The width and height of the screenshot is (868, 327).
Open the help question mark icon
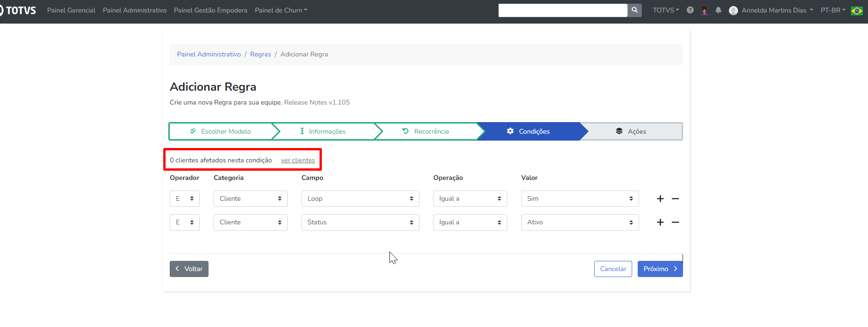(x=690, y=10)
